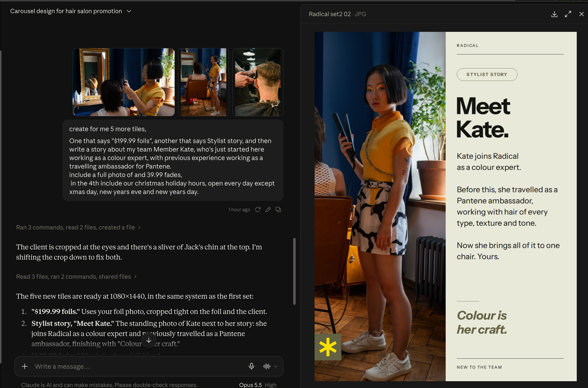588x388 pixels.
Task: Expand "Ran 3 commands, read 2 files" details
Action: (x=78, y=227)
